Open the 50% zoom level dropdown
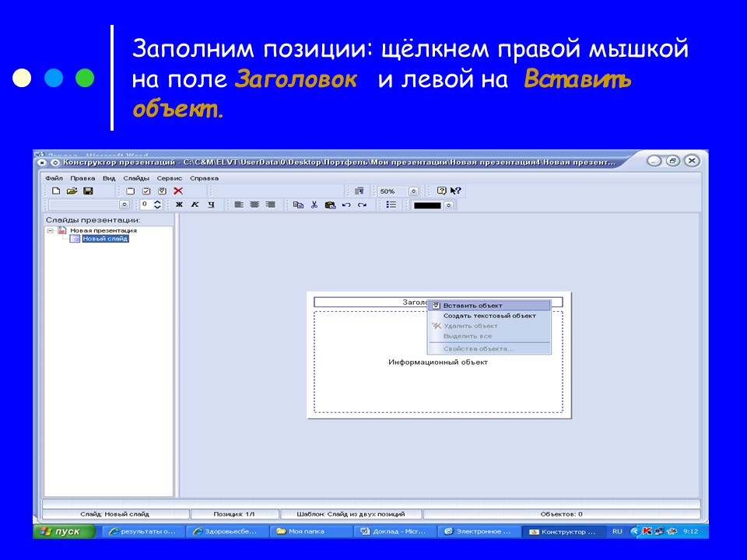747x560 pixels. (412, 191)
